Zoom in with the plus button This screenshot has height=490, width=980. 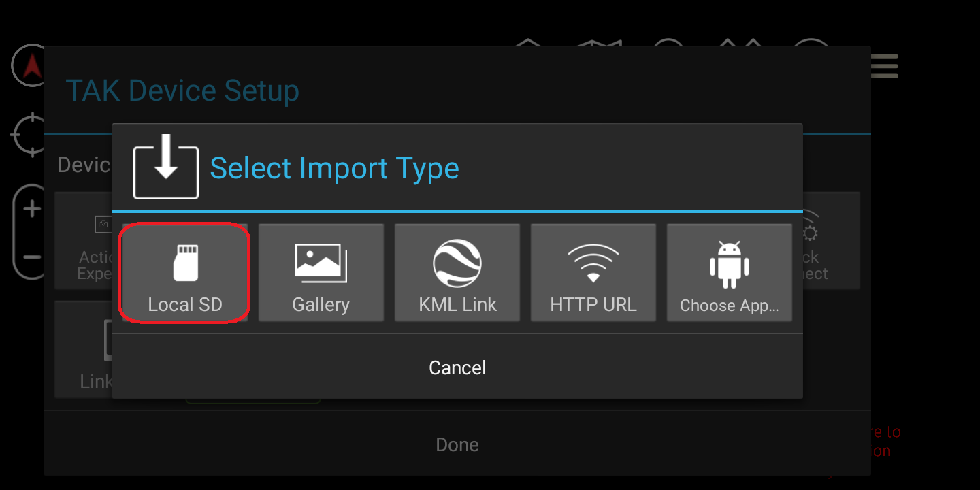[x=31, y=209]
